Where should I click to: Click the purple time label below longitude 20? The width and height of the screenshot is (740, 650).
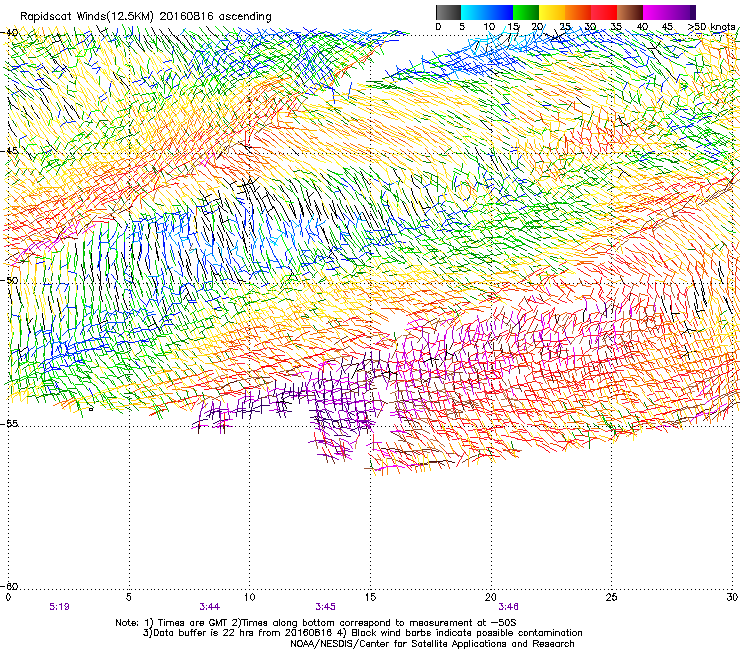[508, 607]
